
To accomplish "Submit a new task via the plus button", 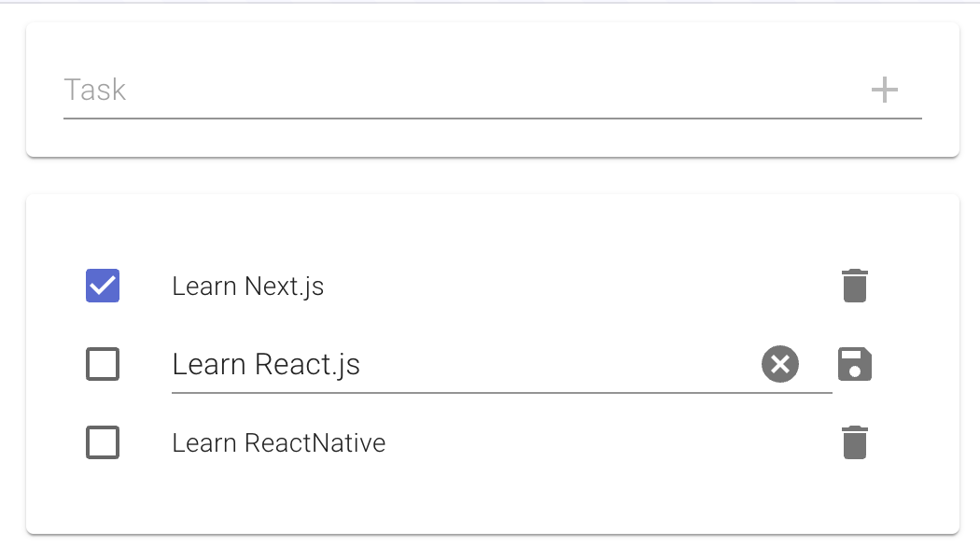I will coord(885,90).
